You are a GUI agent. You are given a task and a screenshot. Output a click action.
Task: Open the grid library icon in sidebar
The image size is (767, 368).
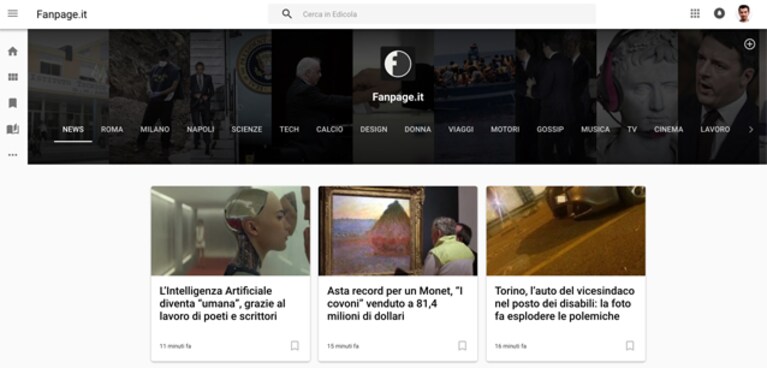coord(13,77)
